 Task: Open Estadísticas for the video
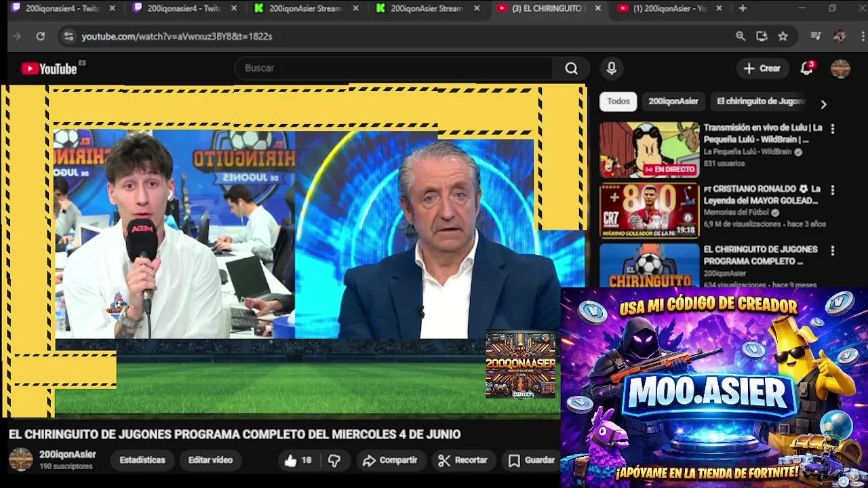pyautogui.click(x=142, y=460)
